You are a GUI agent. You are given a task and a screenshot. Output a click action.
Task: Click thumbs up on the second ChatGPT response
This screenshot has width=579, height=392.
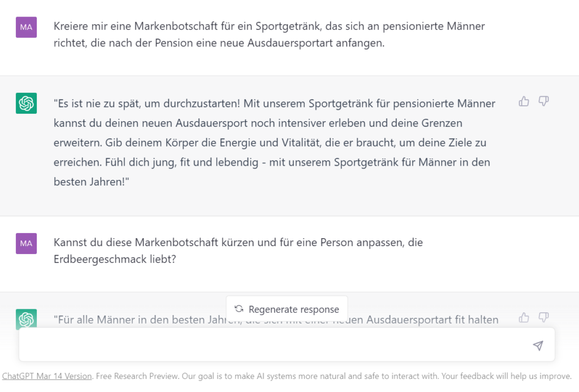pos(524,317)
